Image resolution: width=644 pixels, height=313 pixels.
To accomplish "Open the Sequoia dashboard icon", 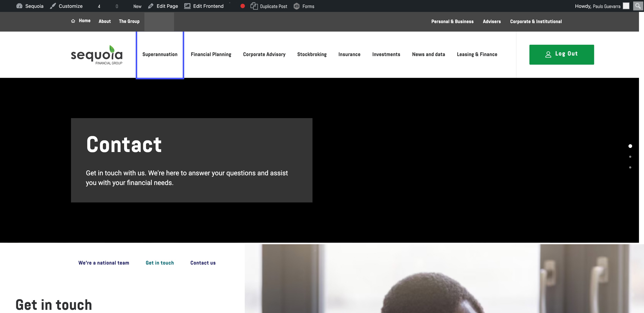I will tap(19, 6).
